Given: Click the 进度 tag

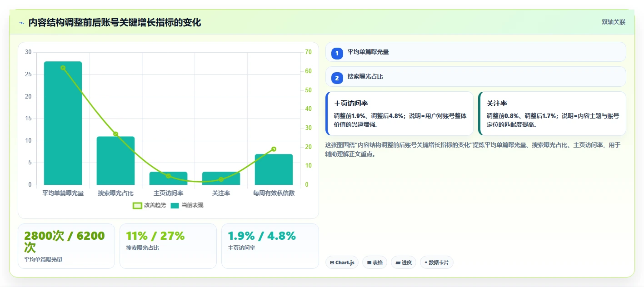Looking at the screenshot, I should (403, 262).
